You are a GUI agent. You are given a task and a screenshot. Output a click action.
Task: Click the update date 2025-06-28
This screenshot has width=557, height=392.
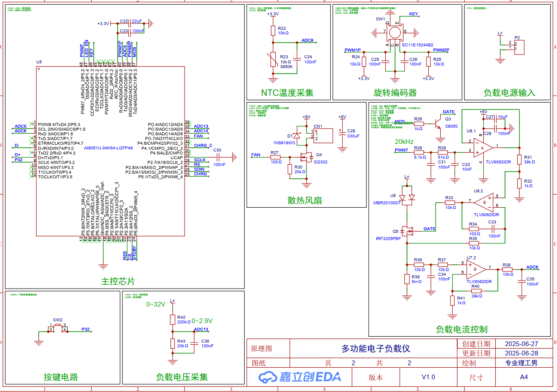coord(521,353)
